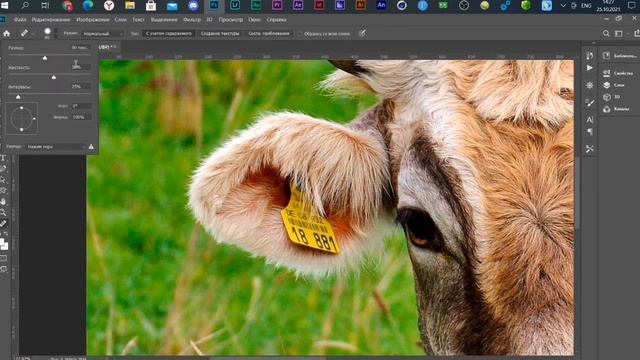Open the Слои panel
Screen dimensions: 640x360
614,85
